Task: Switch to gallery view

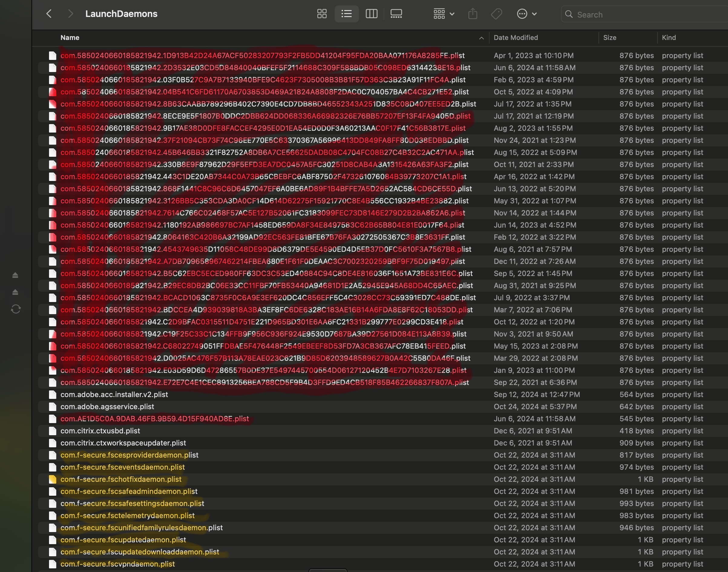Action: 396,14
